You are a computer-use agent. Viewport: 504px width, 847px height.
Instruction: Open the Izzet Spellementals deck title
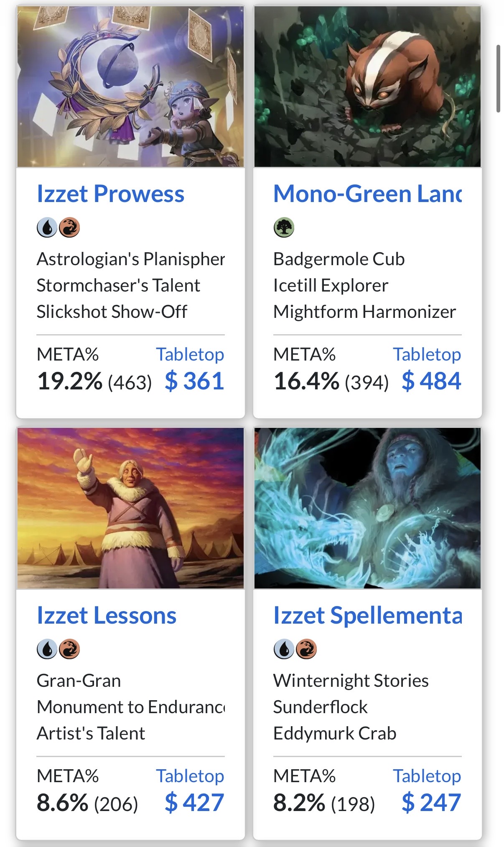point(367,616)
